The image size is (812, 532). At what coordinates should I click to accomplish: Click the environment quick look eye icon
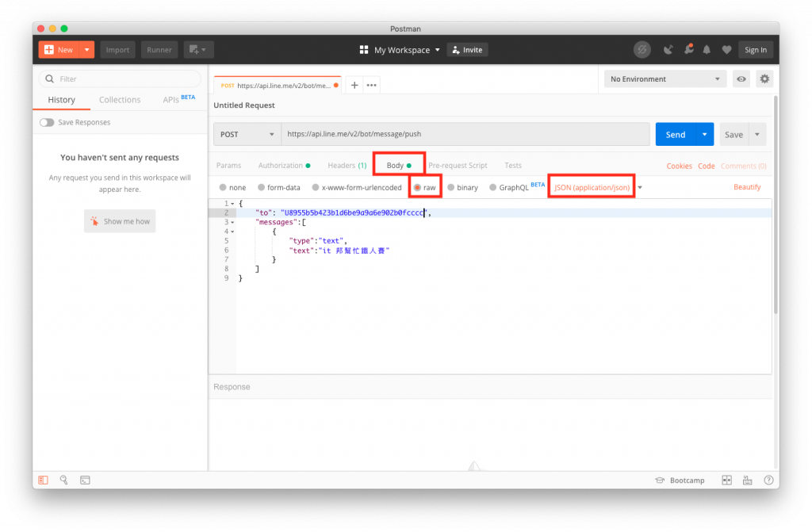pos(741,78)
